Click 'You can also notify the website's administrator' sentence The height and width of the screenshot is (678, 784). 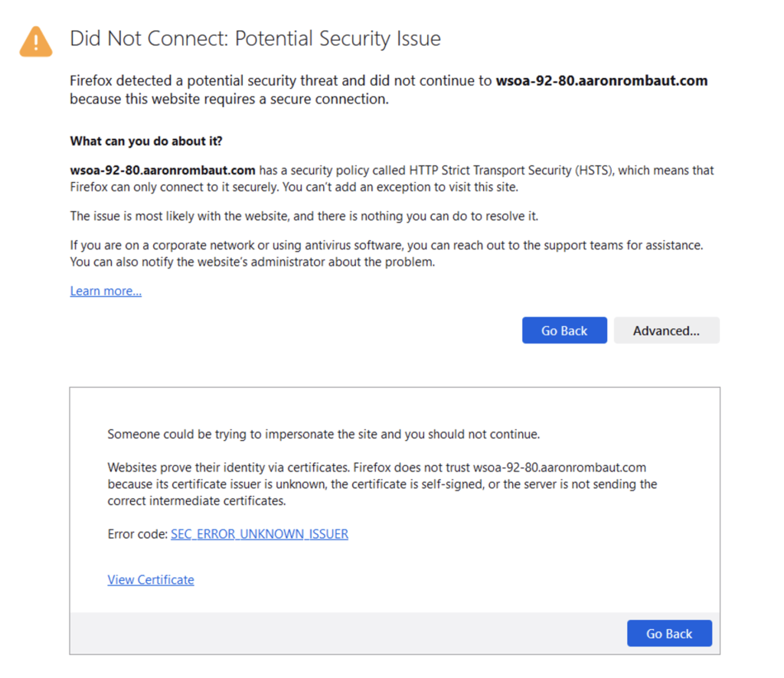point(252,262)
